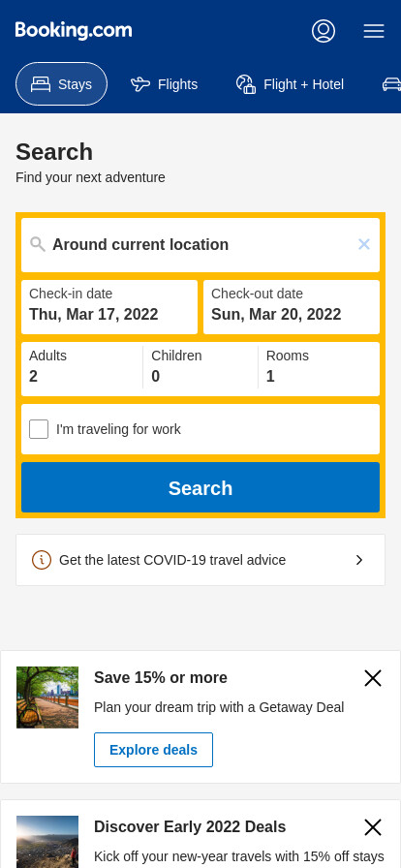Switch to the Flights tab

point(164,84)
